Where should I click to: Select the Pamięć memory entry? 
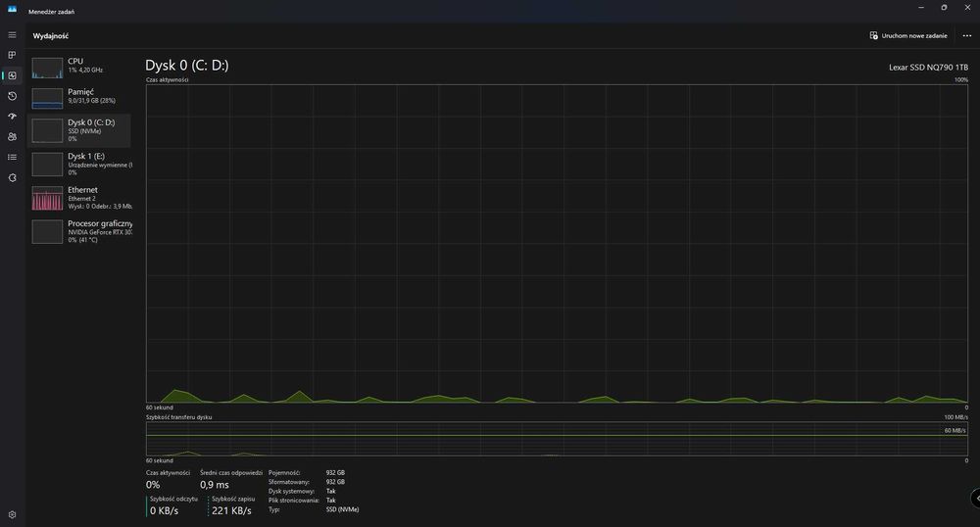tap(79, 98)
